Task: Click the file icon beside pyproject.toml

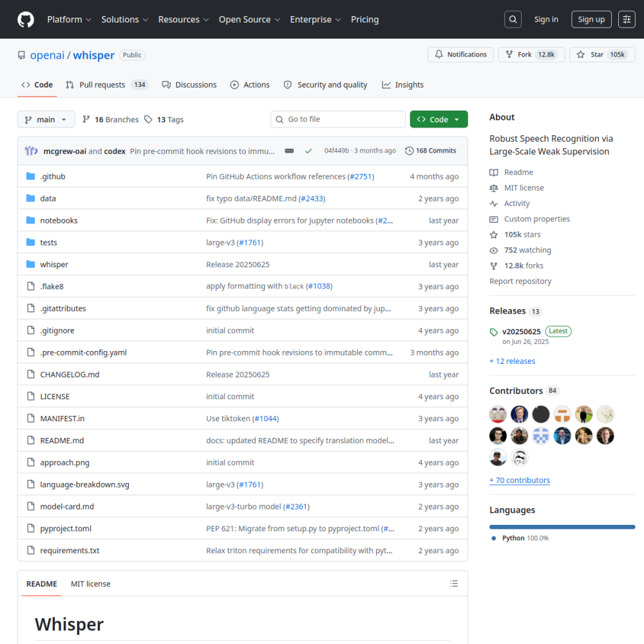Action: pos(31,528)
